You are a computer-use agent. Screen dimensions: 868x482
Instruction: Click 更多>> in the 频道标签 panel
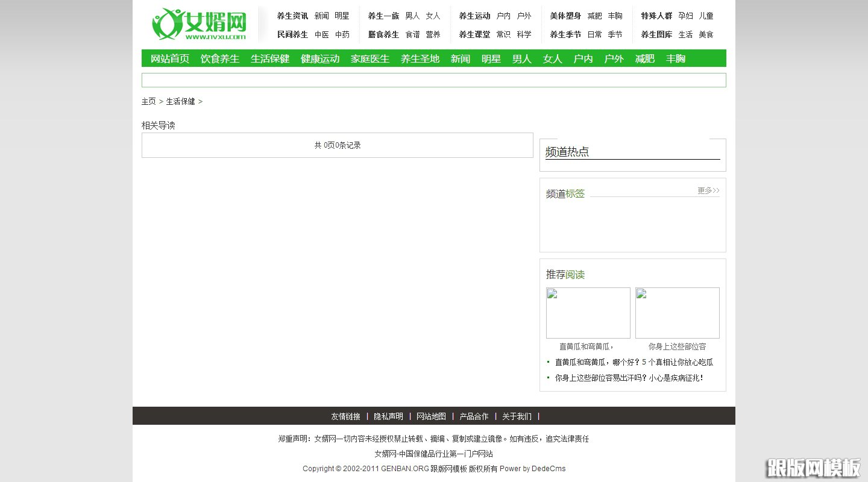click(708, 190)
